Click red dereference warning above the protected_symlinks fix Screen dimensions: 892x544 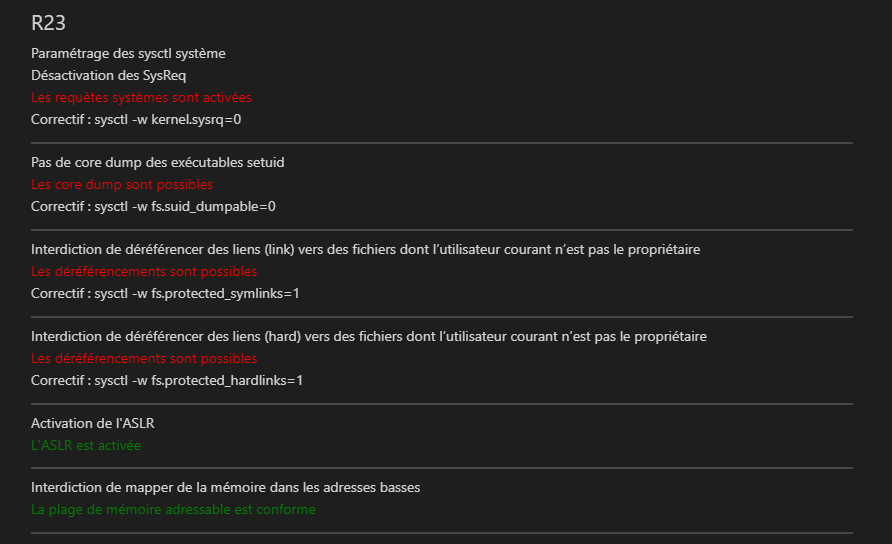(x=144, y=271)
